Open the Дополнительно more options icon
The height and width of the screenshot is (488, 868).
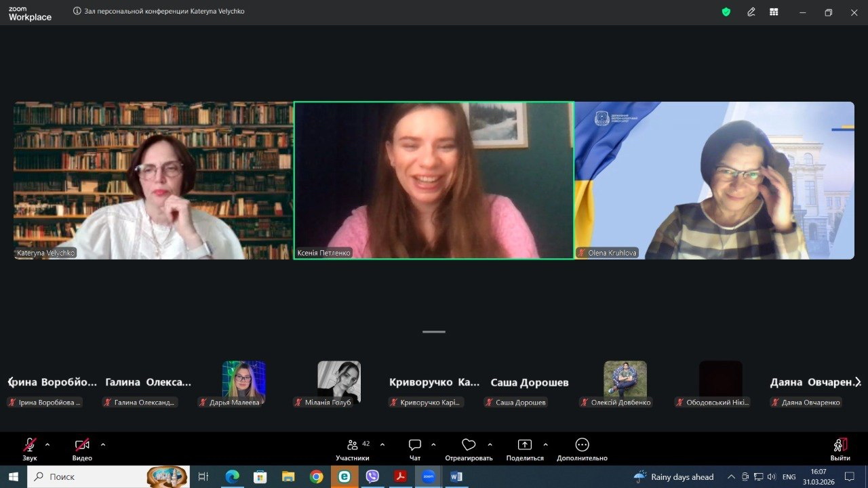point(582,445)
